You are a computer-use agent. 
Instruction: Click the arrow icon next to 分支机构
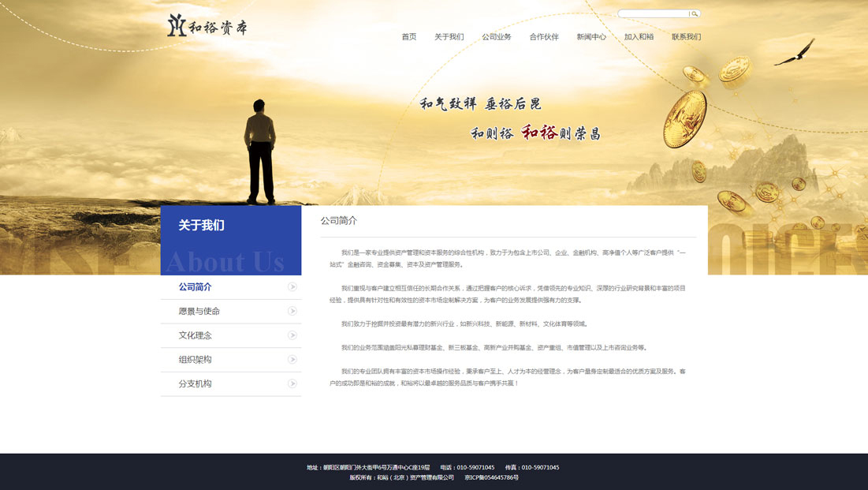click(x=292, y=384)
